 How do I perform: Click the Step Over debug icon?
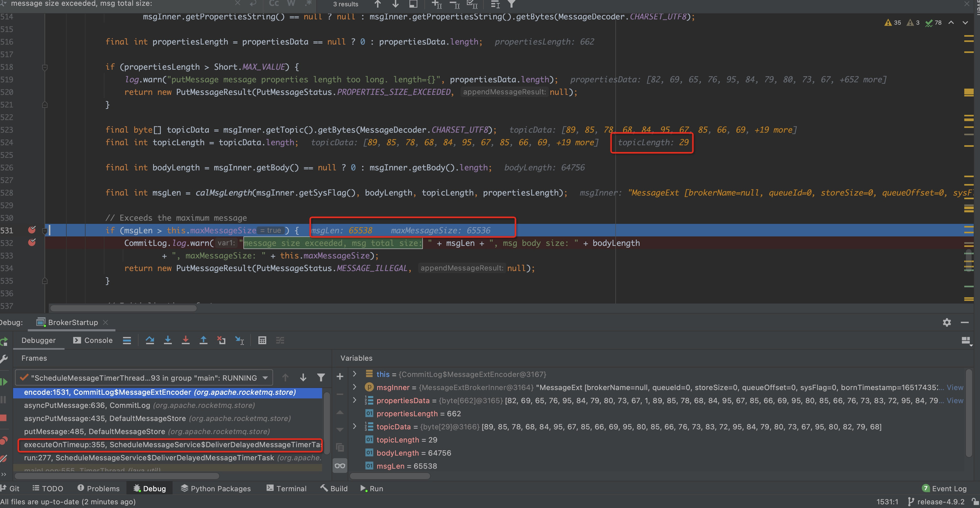pos(150,340)
